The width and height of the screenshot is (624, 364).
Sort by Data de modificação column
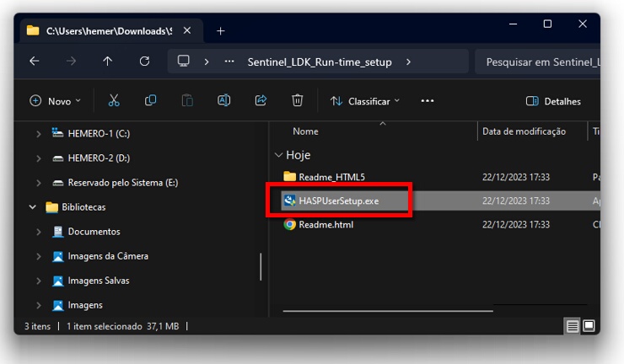(524, 131)
